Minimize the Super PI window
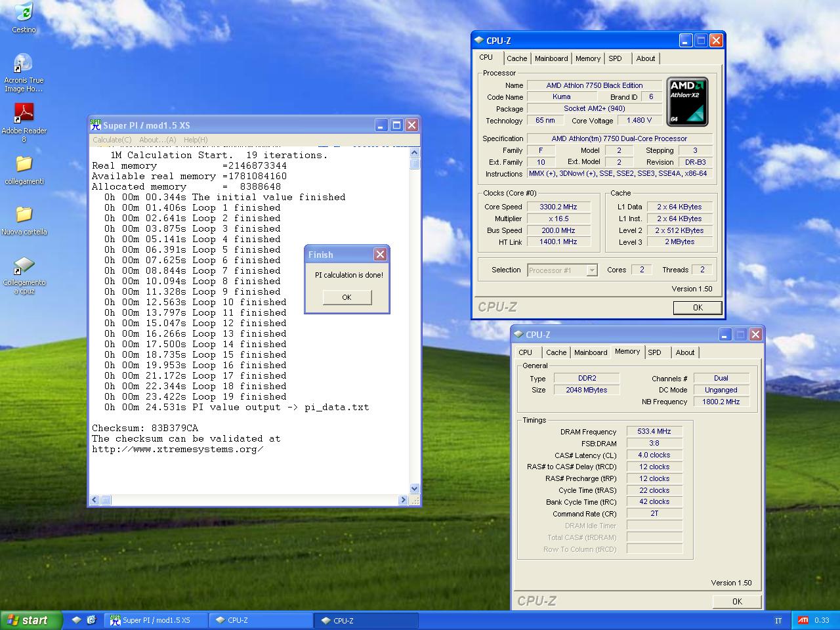This screenshot has width=840, height=630. [x=381, y=125]
